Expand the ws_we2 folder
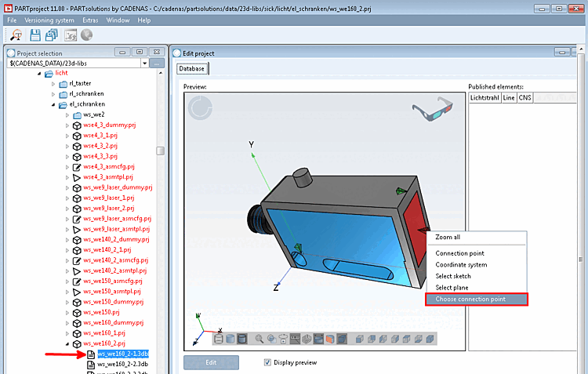Viewport: 588px width, 374px height. click(x=67, y=115)
